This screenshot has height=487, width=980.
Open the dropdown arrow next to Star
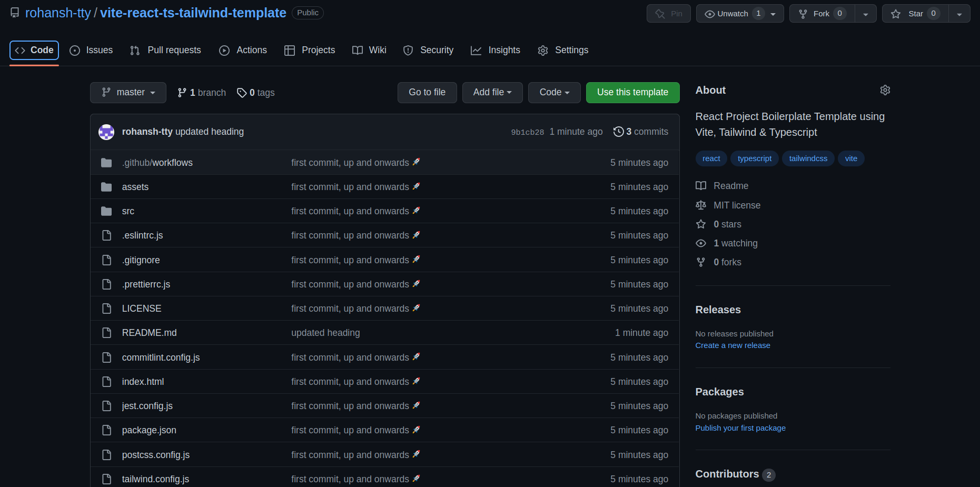pos(959,14)
